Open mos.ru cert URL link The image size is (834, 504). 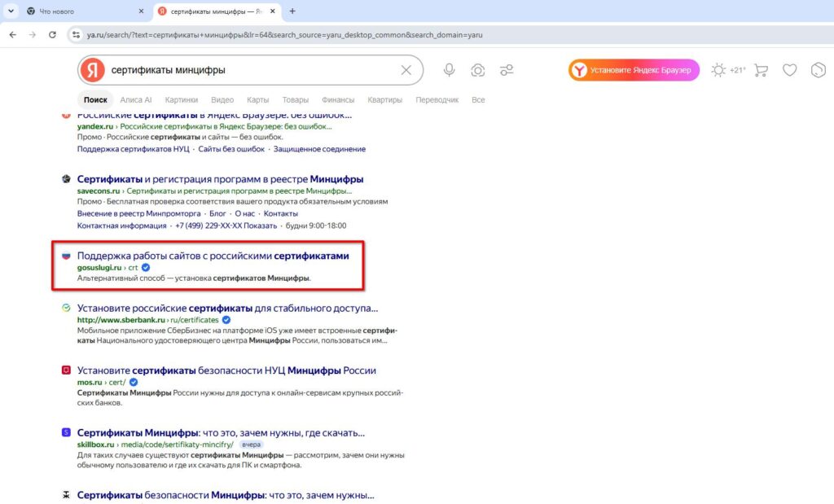(101, 382)
